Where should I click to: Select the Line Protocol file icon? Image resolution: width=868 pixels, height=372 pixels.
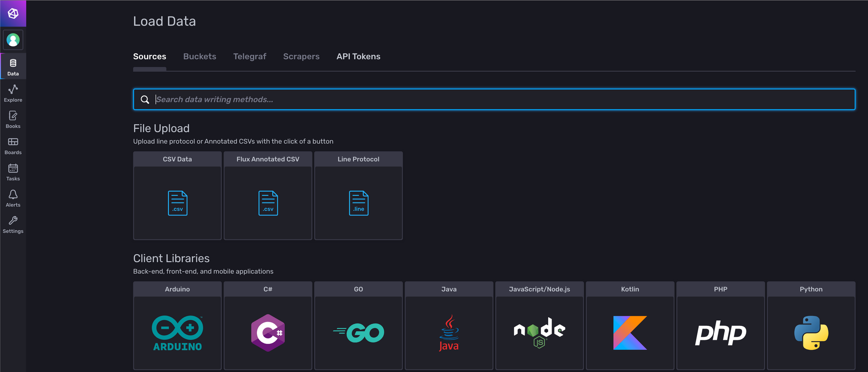(358, 203)
